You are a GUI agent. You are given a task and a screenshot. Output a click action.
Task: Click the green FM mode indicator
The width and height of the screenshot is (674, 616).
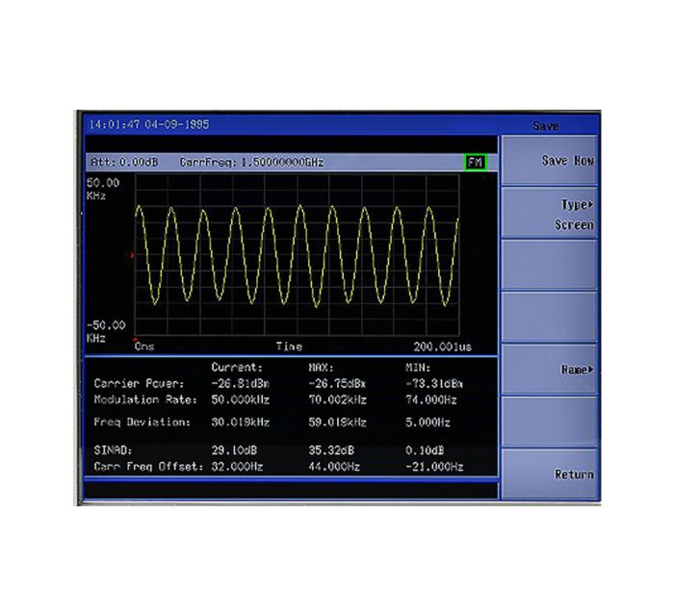[x=476, y=163]
